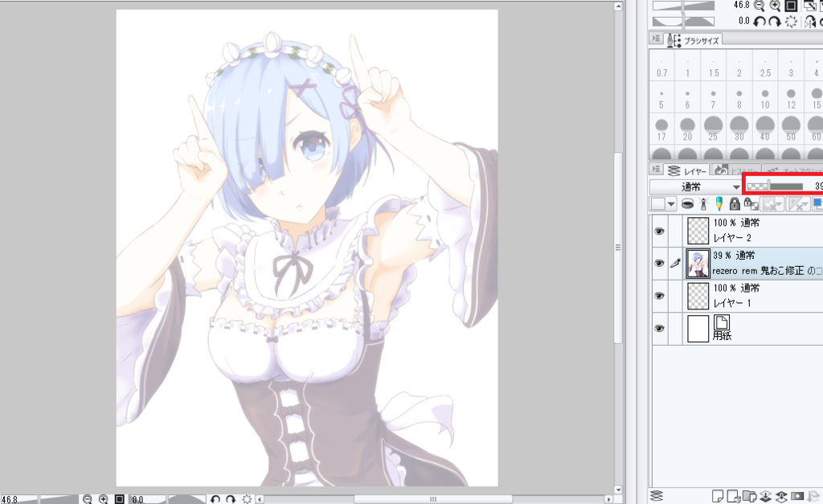Select the 40 brush size preset
The width and height of the screenshot is (823, 504).
pos(765,129)
